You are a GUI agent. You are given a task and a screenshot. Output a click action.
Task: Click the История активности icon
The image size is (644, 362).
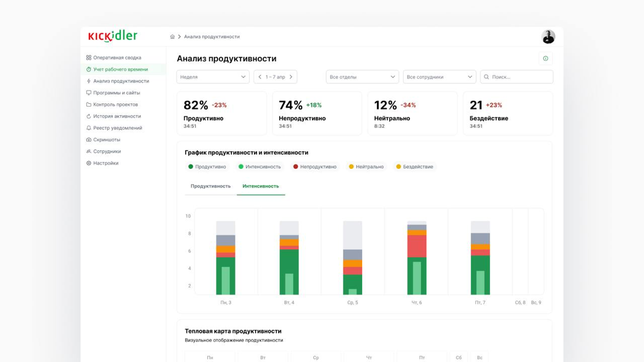click(89, 116)
